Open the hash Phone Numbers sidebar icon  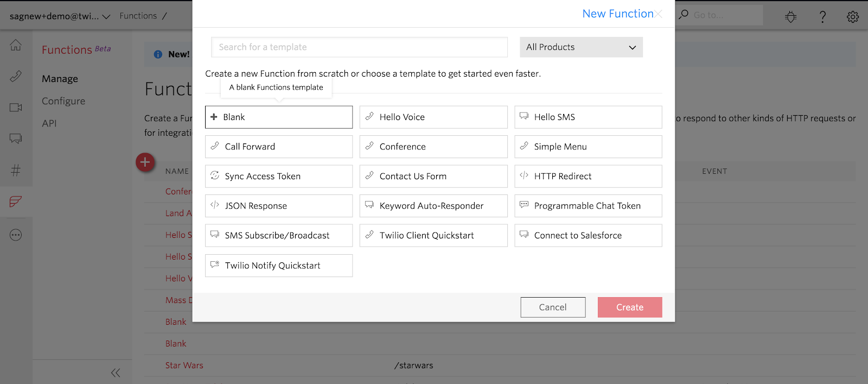[x=16, y=171]
